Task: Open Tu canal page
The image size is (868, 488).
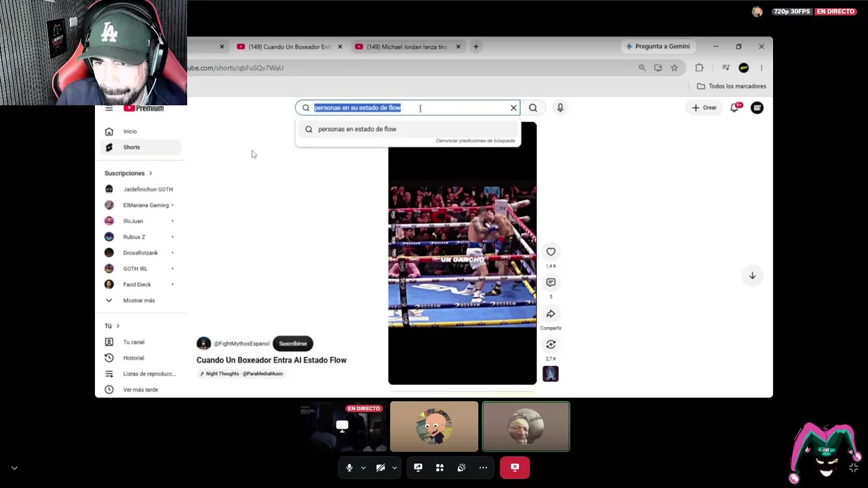Action: tap(140, 342)
